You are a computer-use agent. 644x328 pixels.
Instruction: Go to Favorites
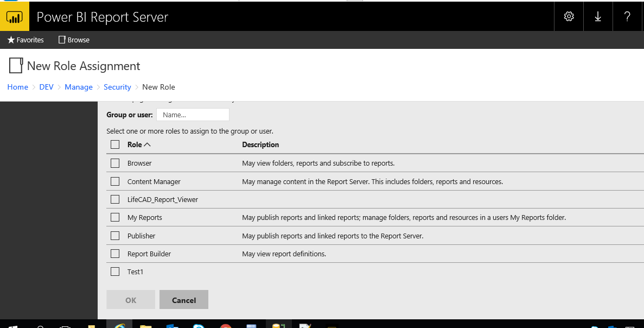(x=25, y=40)
